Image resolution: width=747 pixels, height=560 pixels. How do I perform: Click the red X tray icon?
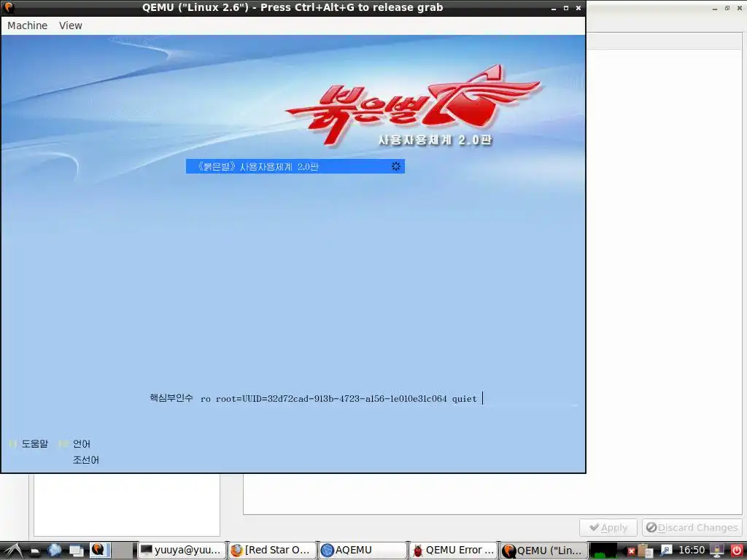(x=631, y=551)
